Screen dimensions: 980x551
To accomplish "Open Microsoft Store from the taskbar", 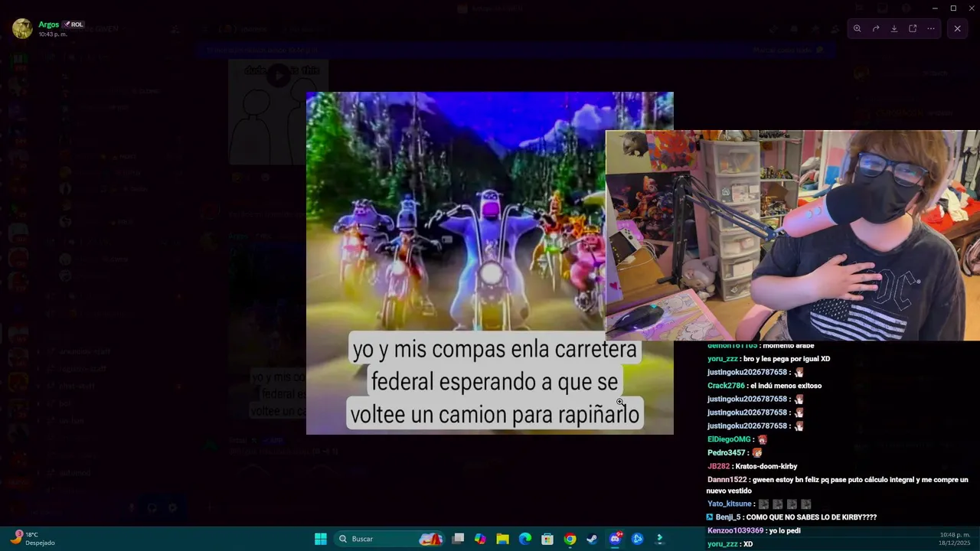I will pos(547,539).
